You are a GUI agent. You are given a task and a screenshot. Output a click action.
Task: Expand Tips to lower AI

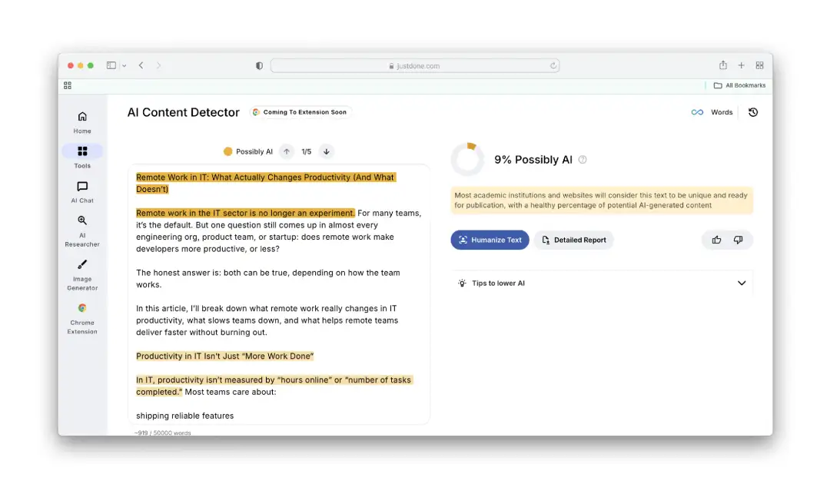coord(601,283)
